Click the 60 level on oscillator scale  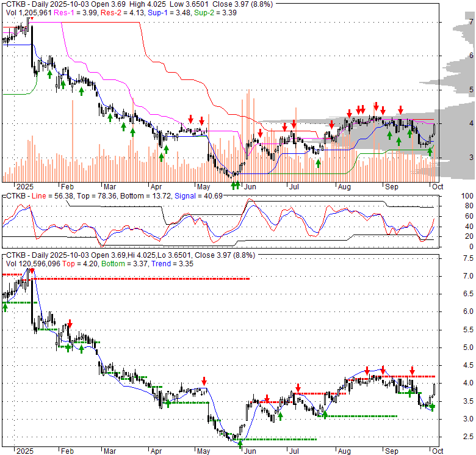[469, 216]
